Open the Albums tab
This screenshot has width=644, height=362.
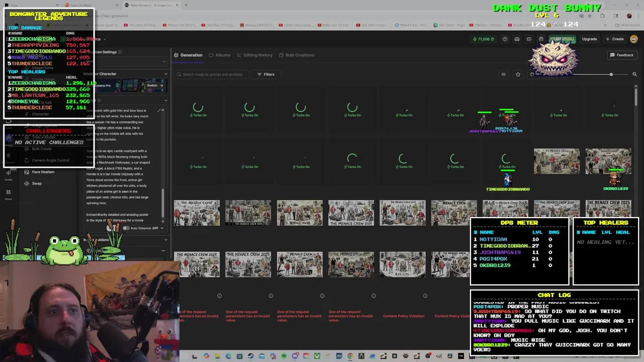coord(219,55)
